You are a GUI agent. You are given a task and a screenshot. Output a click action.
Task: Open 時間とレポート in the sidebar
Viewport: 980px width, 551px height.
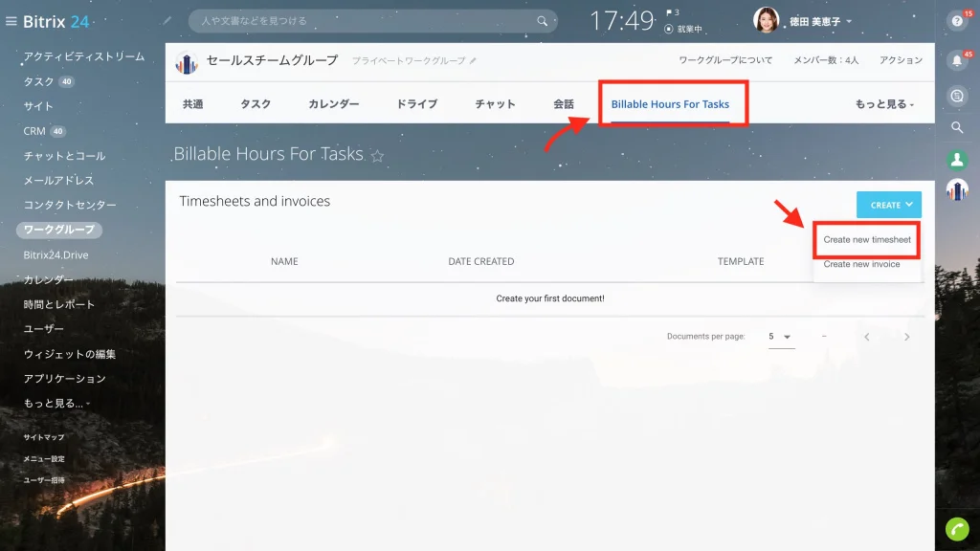click(58, 304)
